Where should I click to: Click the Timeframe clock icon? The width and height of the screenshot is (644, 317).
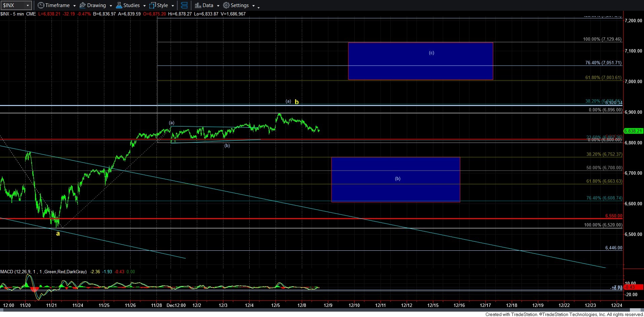click(x=41, y=5)
